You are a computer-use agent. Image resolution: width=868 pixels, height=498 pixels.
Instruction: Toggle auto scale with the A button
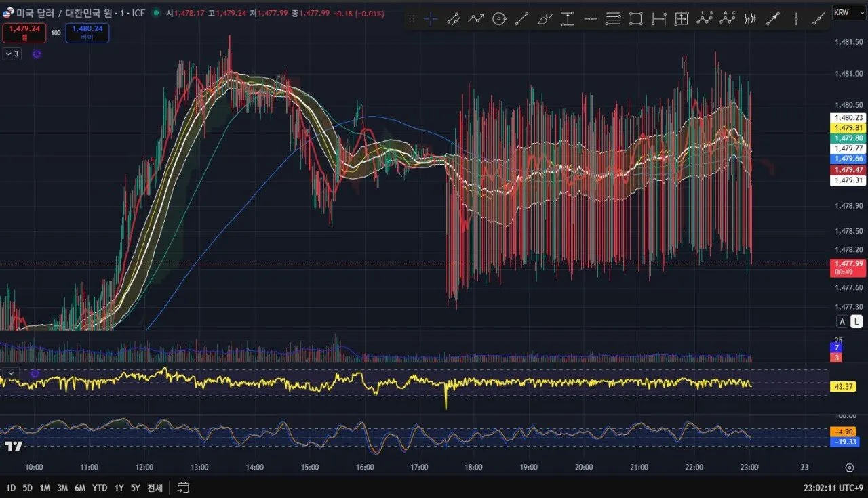842,322
